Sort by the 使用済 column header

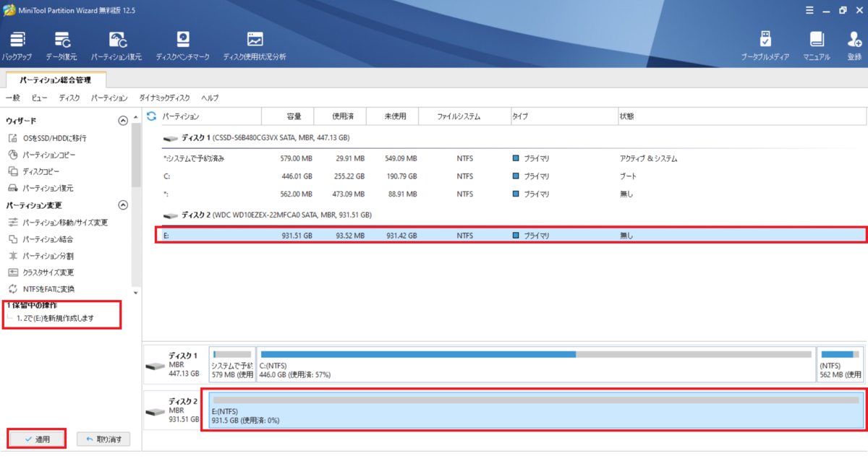pos(339,116)
